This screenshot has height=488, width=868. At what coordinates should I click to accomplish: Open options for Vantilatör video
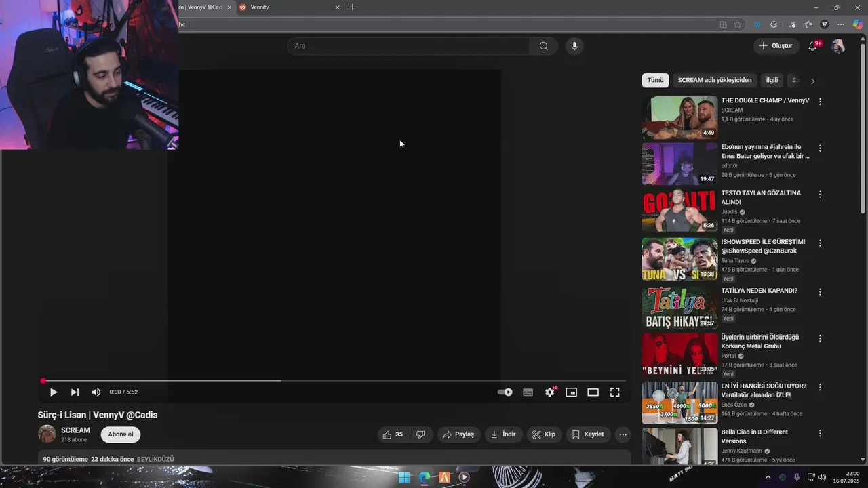tap(820, 387)
